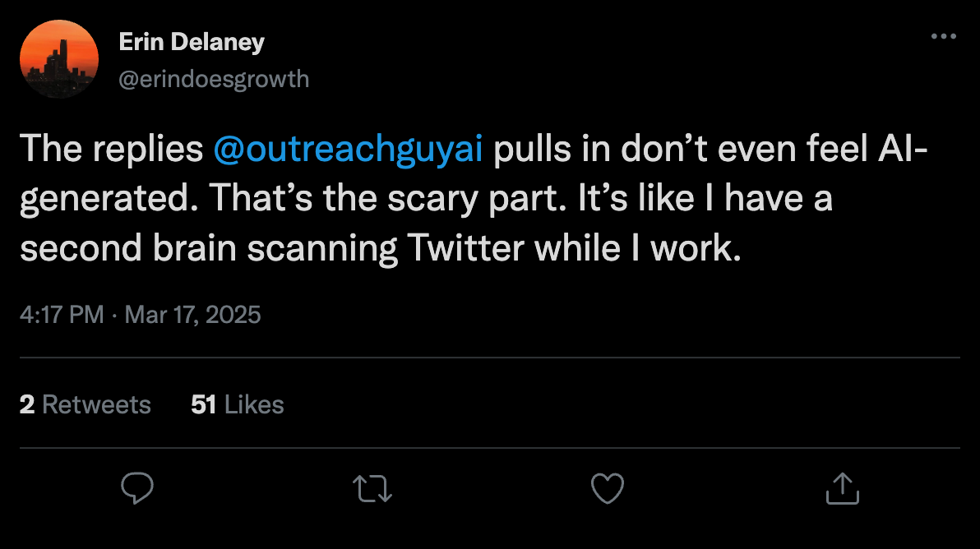Click the Erin Delaney display name
980x549 pixels.
coord(192,42)
